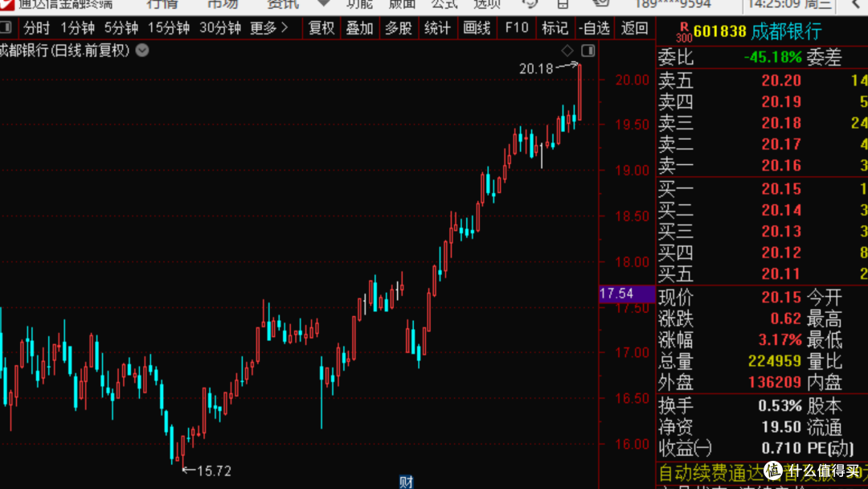Open the 功能 menu

[x=360, y=5]
